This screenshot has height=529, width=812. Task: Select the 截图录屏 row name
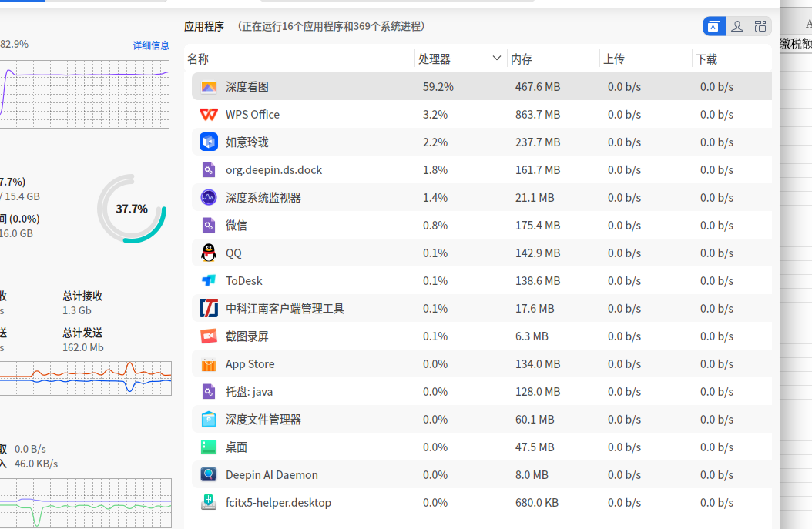click(x=247, y=336)
